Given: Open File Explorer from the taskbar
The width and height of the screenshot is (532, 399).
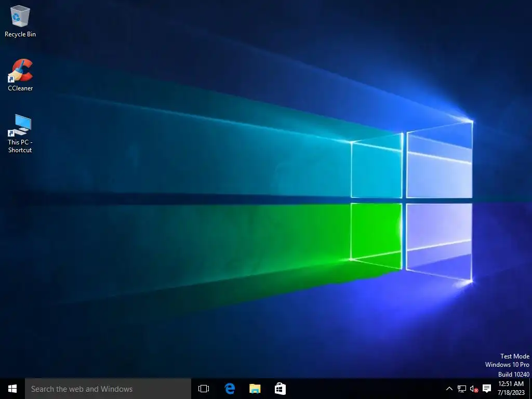Looking at the screenshot, I should coord(255,389).
